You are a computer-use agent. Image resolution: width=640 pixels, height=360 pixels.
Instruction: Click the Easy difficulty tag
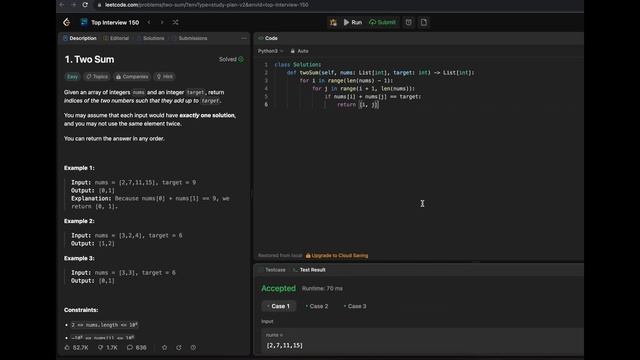tap(72, 77)
